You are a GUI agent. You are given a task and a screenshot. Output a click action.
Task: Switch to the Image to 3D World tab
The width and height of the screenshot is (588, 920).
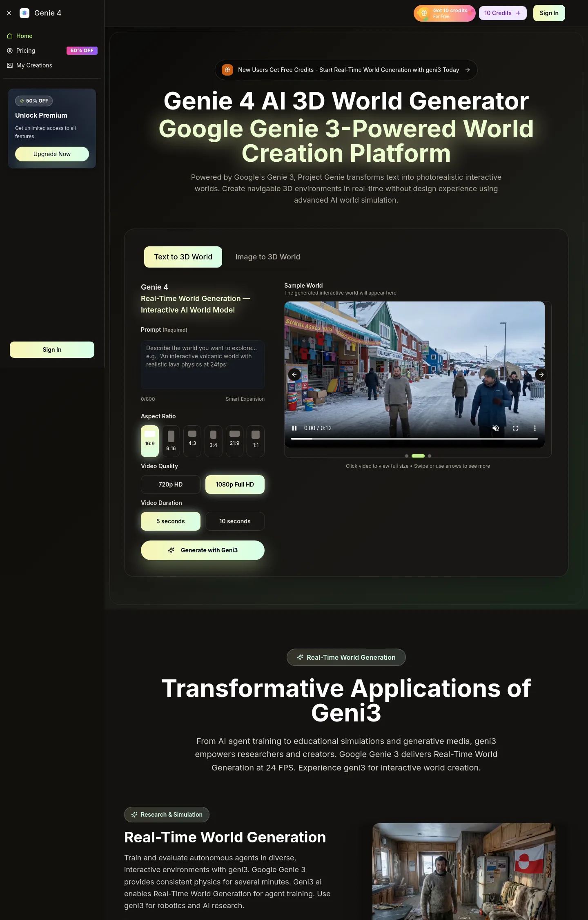point(267,257)
